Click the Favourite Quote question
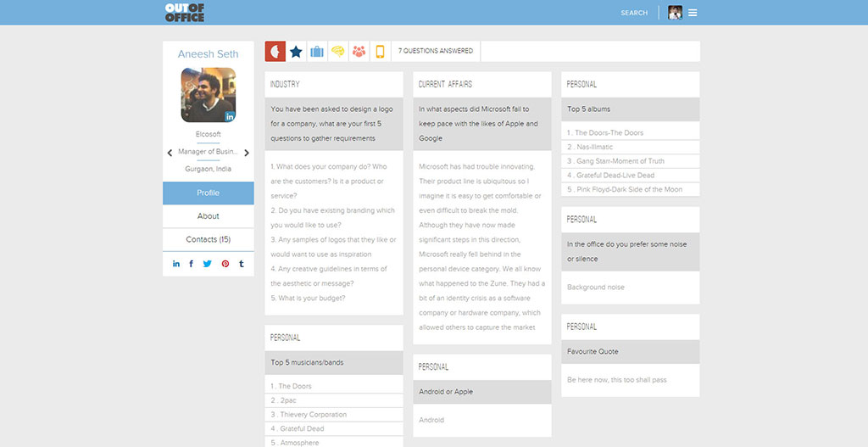Image resolution: width=868 pixels, height=447 pixels. 631,352
